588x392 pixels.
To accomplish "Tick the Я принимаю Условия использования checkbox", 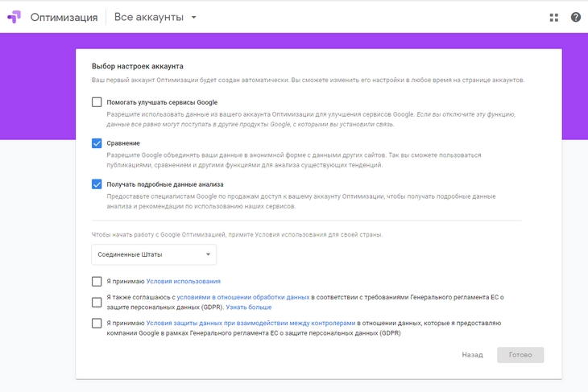I will (x=97, y=281).
